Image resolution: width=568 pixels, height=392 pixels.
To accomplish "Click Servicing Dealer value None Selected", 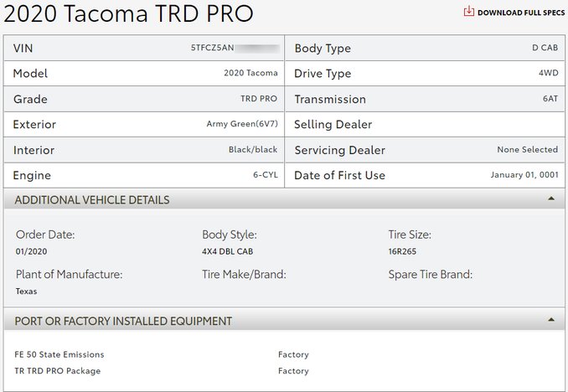I will coord(528,150).
